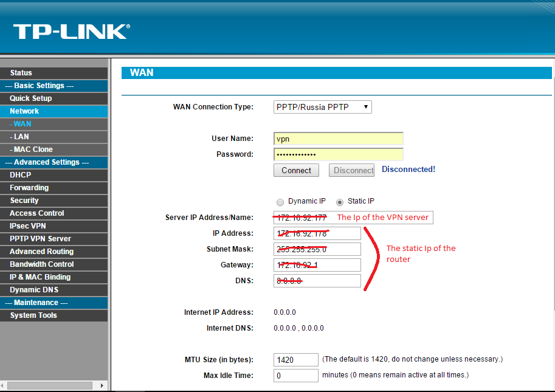Click the sidebar scrollbar right arrow
The image size is (555, 392).
coord(105,385)
